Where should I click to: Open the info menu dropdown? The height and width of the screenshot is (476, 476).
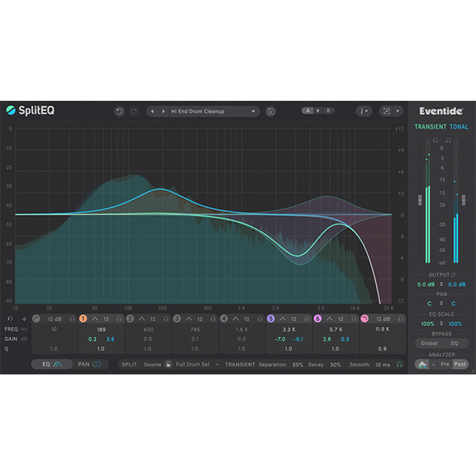tap(364, 112)
